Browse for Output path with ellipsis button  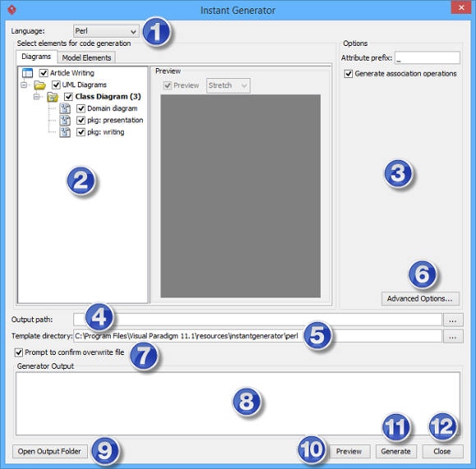click(x=453, y=320)
